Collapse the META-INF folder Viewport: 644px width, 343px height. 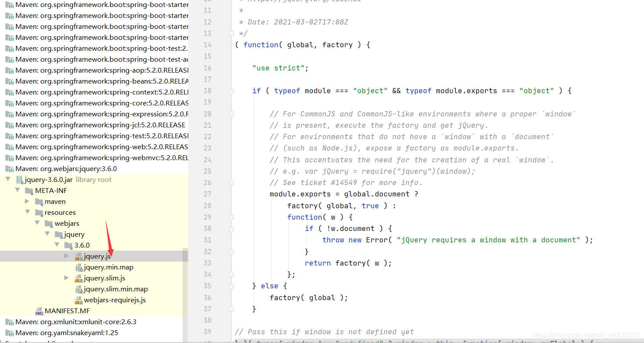pyautogui.click(x=18, y=190)
